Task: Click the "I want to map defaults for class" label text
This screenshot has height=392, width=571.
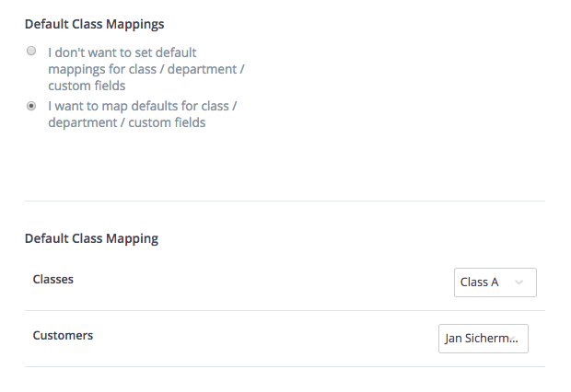Action: 143,106
